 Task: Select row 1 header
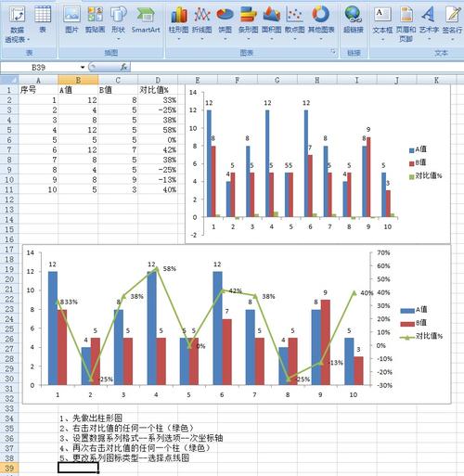click(9, 90)
